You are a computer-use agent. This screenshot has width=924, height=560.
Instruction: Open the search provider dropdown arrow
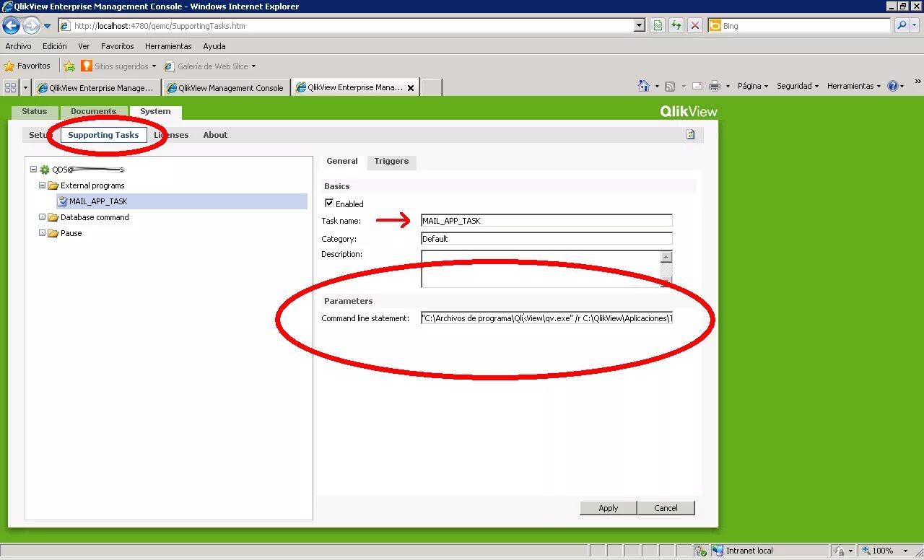915,26
